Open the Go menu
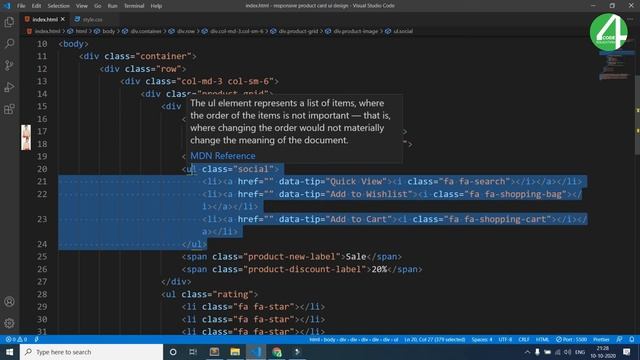This screenshot has height=360, width=640. [x=98, y=6]
